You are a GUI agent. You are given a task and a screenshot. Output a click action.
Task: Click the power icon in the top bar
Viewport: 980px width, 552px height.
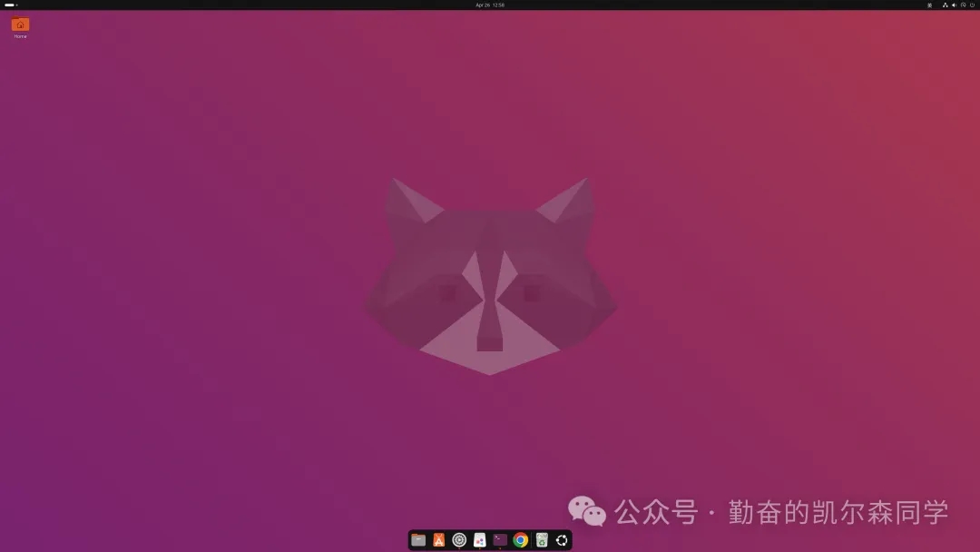coord(972,5)
